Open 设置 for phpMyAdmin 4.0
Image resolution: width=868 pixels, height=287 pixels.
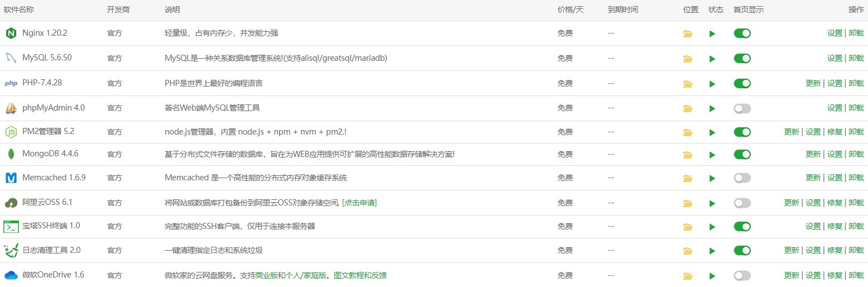(835, 108)
